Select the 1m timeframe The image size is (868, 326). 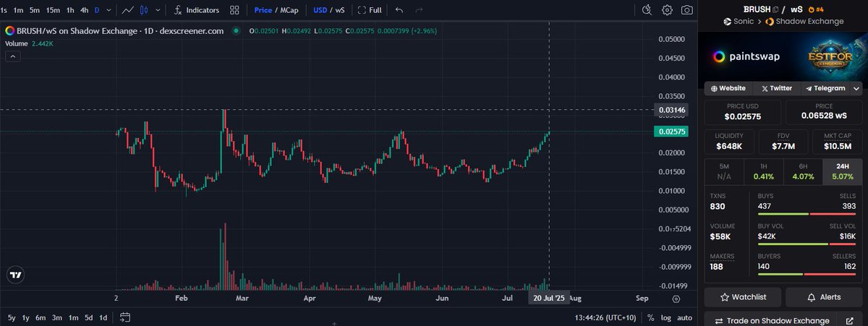click(x=19, y=11)
